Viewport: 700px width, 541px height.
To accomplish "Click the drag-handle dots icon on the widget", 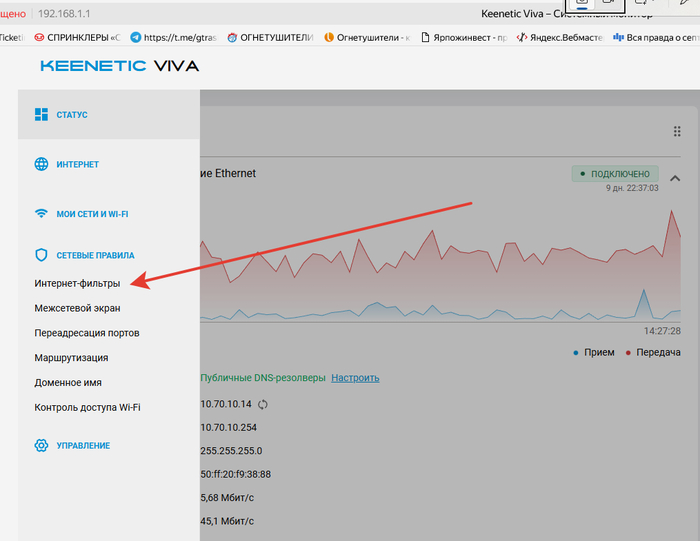I will coord(677,132).
